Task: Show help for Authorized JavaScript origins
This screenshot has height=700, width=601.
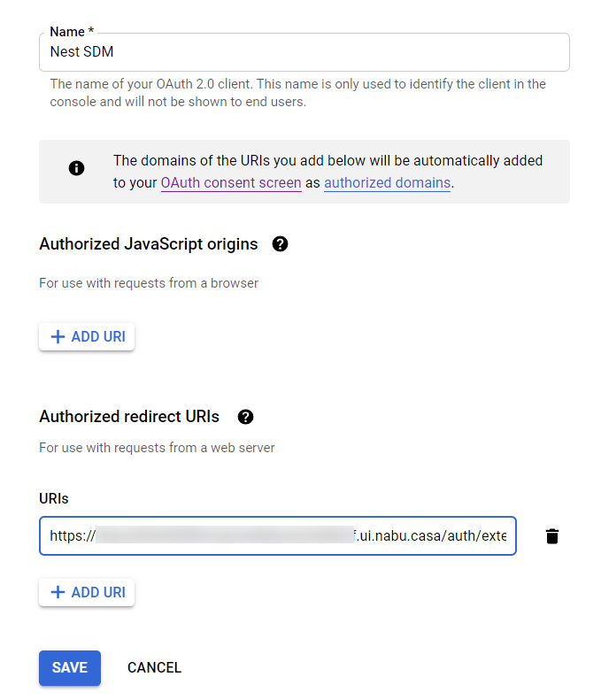Action: [x=281, y=244]
